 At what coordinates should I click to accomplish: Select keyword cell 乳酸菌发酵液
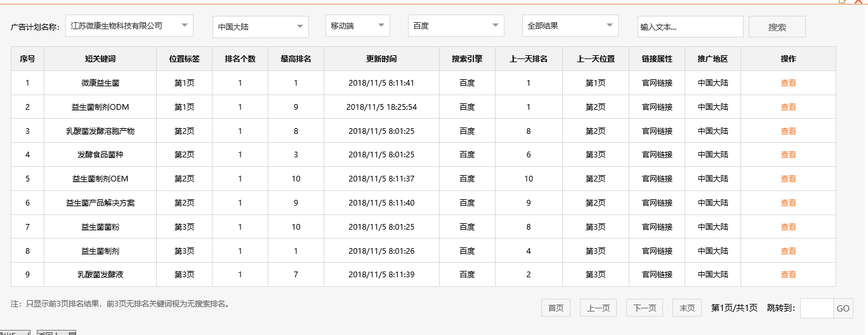pos(100,274)
